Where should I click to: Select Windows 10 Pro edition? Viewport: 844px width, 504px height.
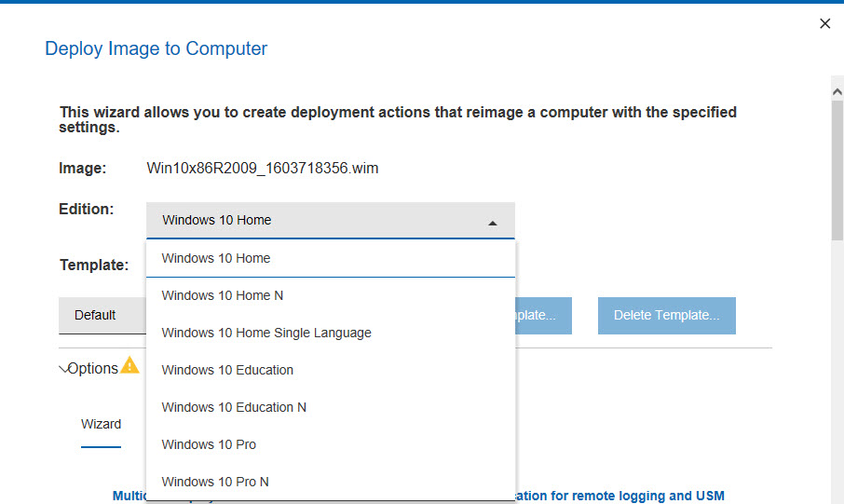click(209, 444)
